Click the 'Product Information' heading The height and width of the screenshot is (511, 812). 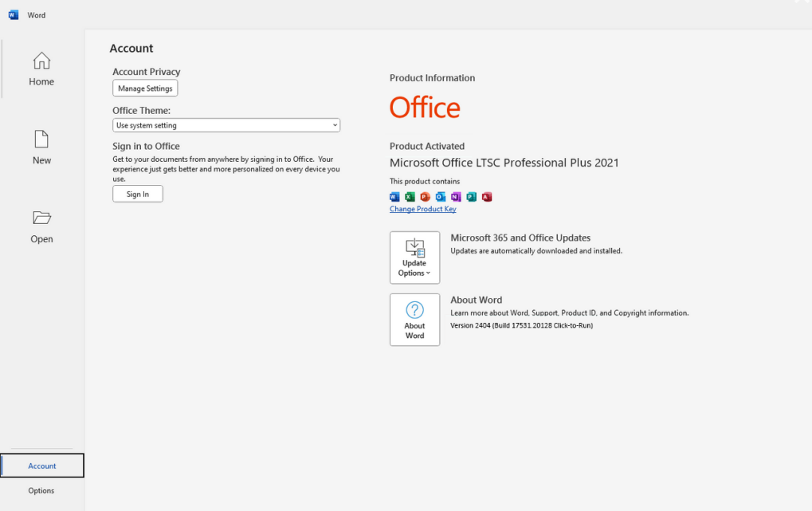[x=432, y=78]
